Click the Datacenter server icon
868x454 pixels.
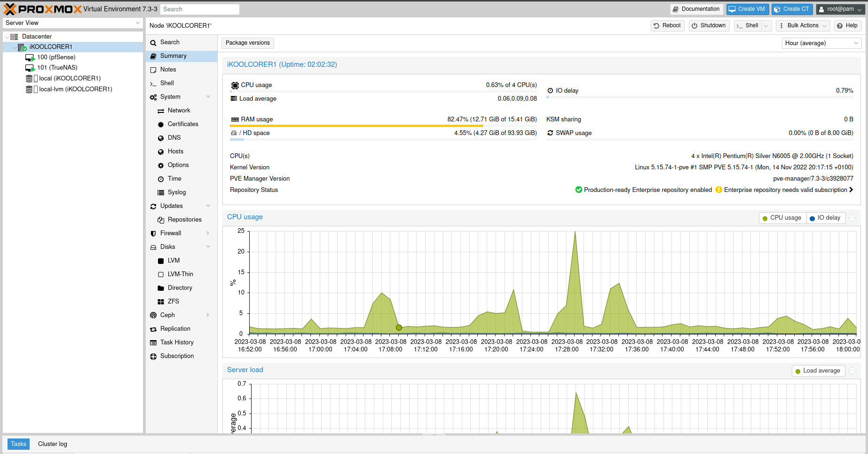pos(14,37)
